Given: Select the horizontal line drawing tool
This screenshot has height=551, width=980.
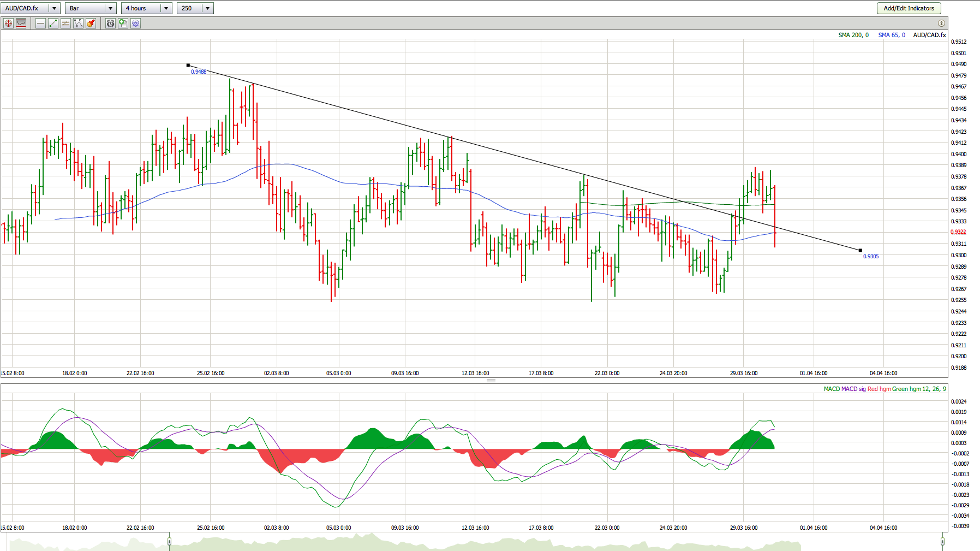Looking at the screenshot, I should [x=40, y=23].
